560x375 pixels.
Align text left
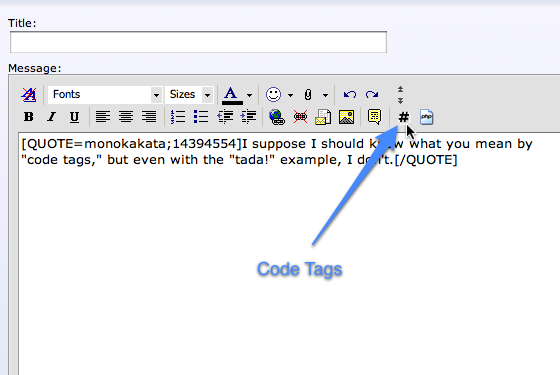[102, 117]
